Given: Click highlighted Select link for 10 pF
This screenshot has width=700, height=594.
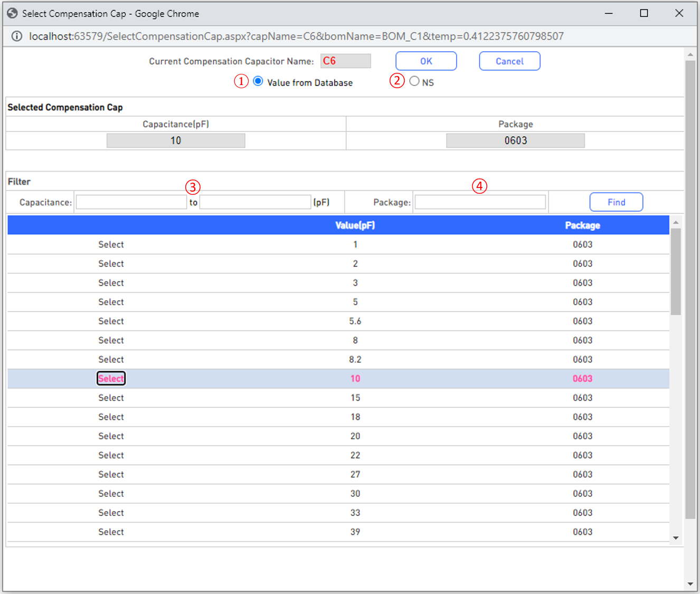Looking at the screenshot, I should [x=111, y=379].
